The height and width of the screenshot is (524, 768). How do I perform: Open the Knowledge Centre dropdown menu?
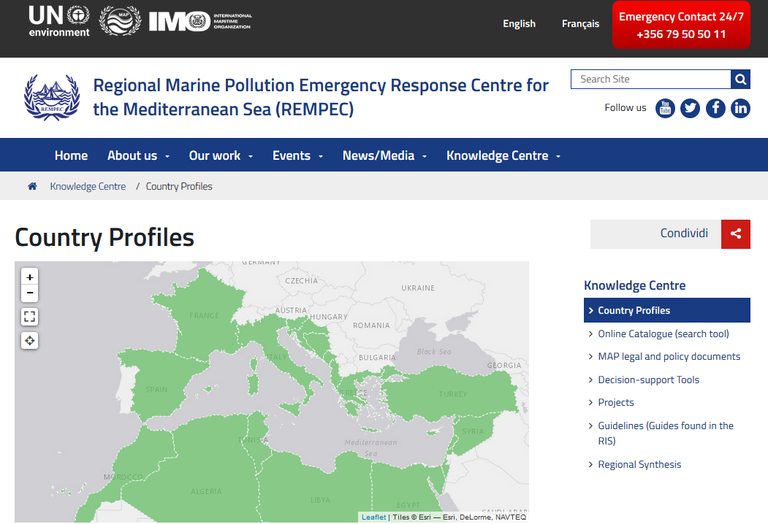tap(503, 156)
